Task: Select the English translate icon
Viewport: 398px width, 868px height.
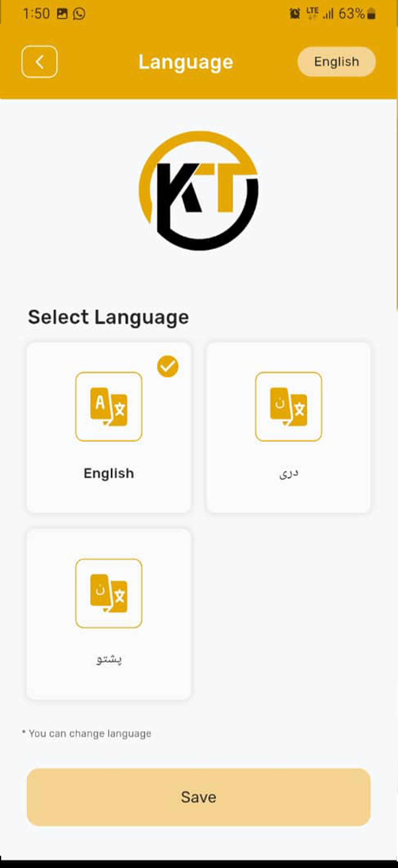Action: click(x=109, y=406)
